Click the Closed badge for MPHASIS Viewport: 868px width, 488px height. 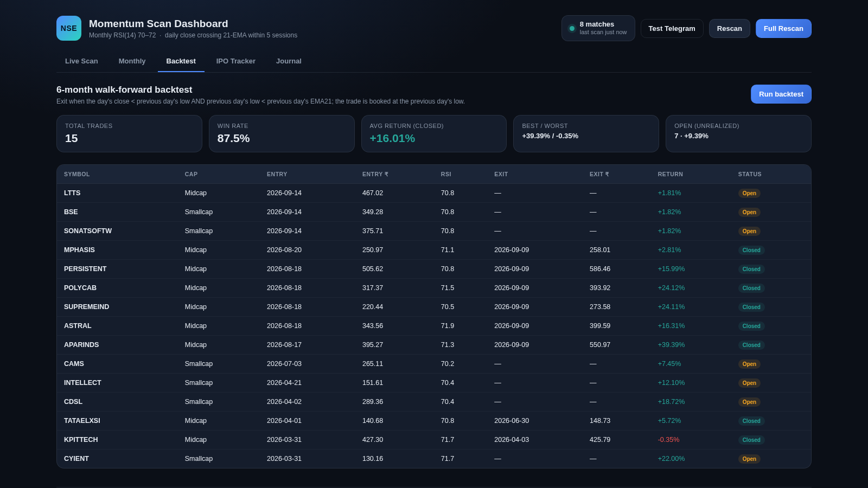[751, 250]
